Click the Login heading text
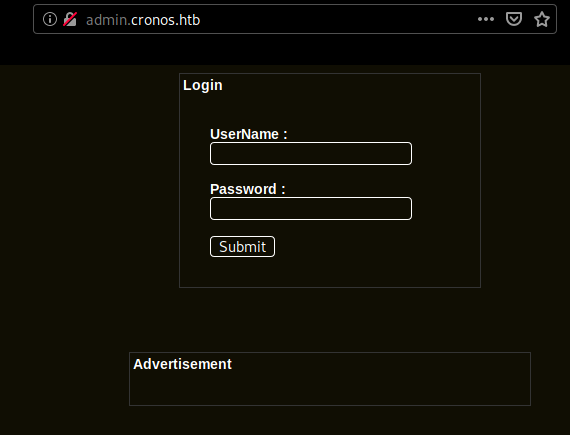This screenshot has width=570, height=435. 202,85
